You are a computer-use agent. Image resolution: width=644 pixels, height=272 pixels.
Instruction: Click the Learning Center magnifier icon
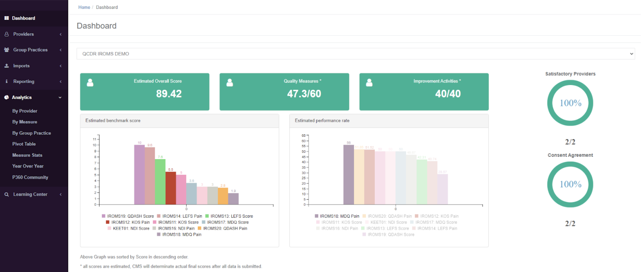click(7, 194)
